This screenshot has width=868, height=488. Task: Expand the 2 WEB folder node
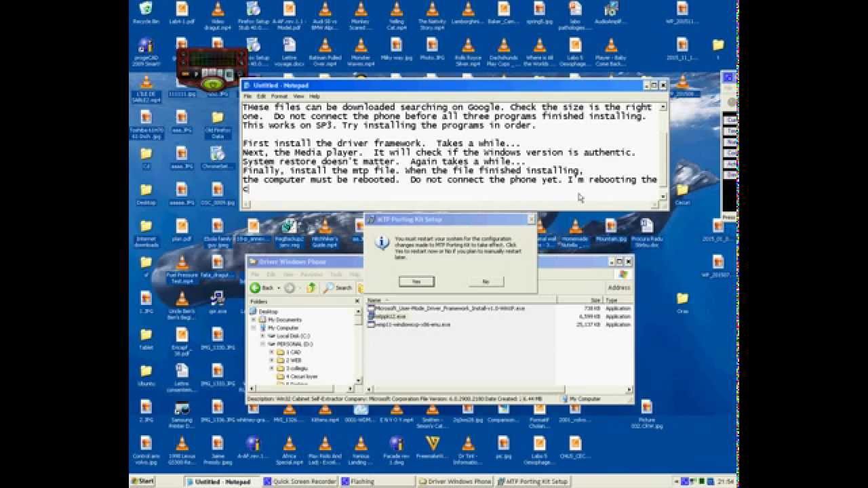pos(271,361)
